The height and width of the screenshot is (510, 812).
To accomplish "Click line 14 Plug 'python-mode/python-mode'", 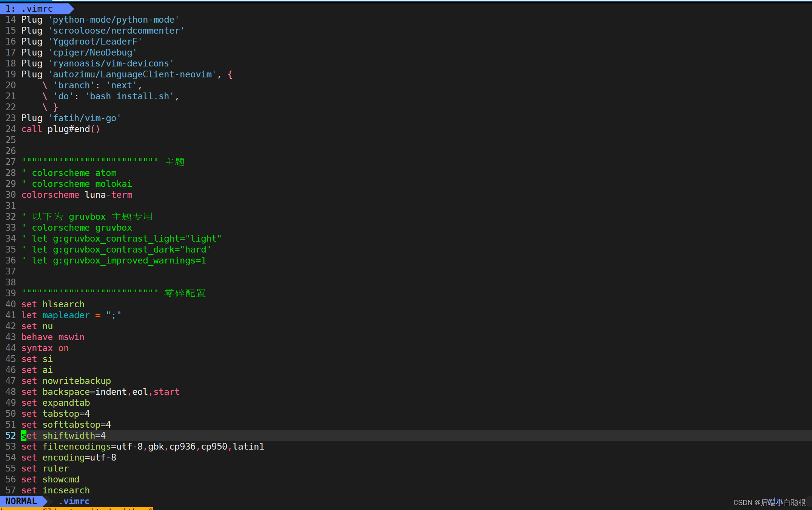I will 100,20.
